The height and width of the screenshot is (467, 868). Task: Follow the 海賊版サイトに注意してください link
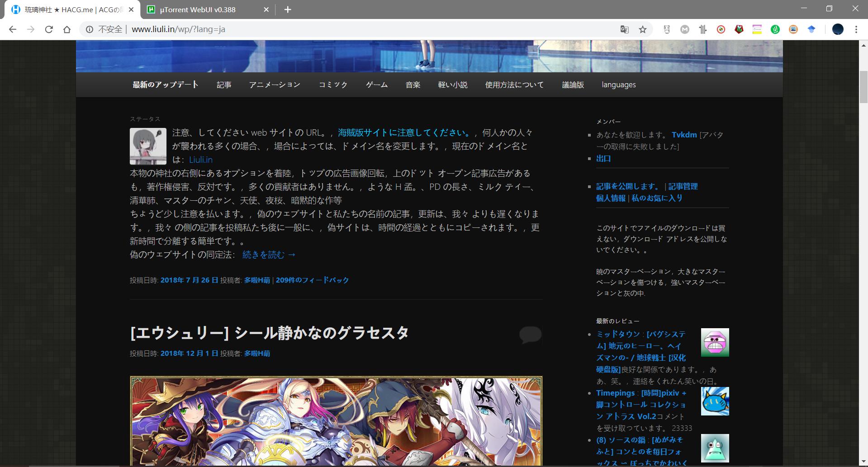point(404,132)
